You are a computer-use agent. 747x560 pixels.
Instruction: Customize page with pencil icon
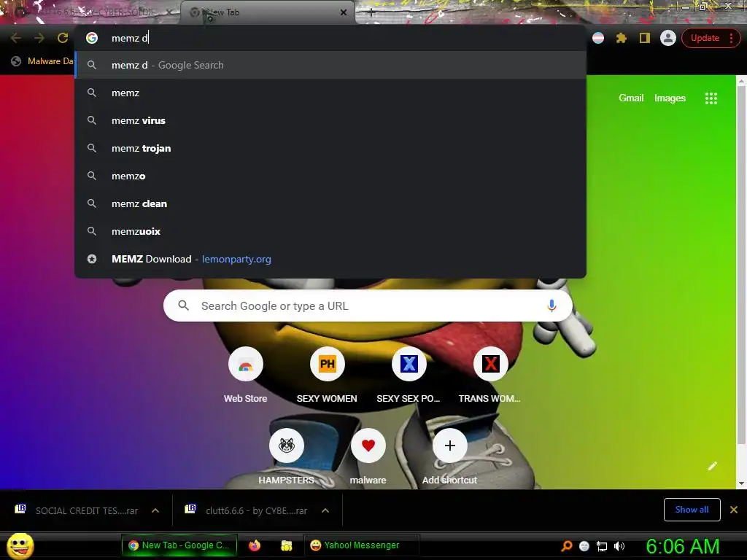[713, 466]
